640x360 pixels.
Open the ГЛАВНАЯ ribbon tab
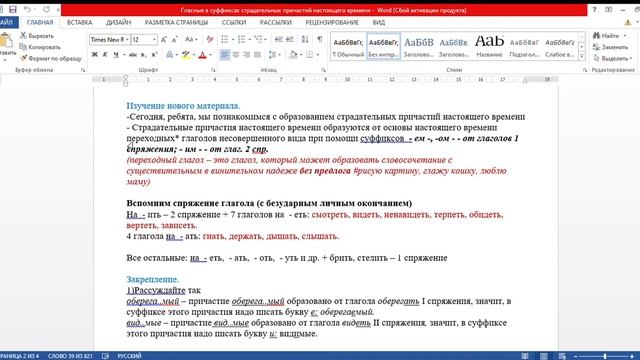click(40, 22)
